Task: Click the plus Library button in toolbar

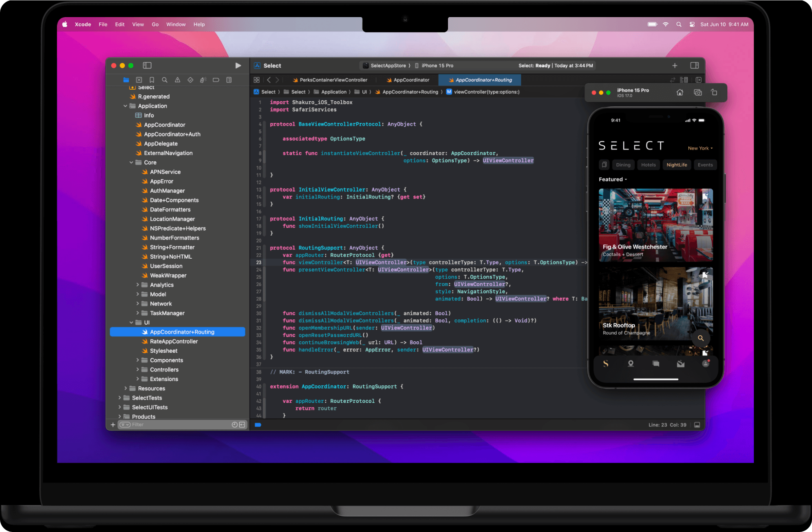Action: click(675, 66)
